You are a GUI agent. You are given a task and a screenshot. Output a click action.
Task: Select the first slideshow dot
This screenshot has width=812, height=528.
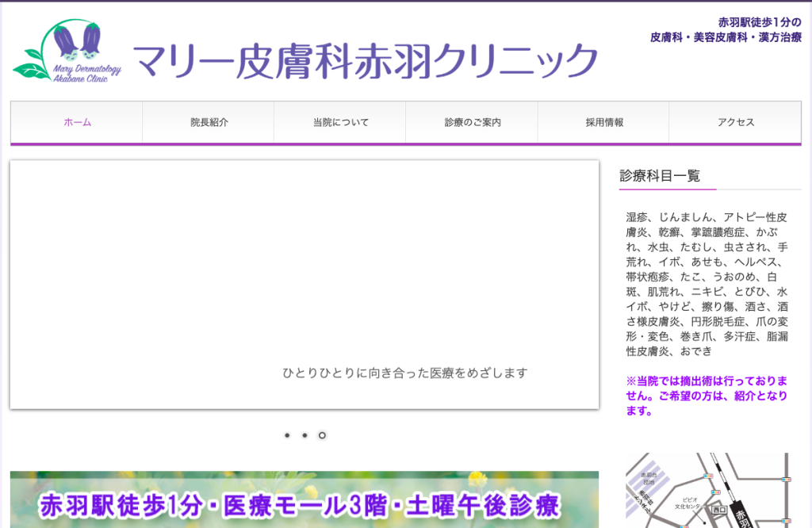pyautogui.click(x=287, y=435)
